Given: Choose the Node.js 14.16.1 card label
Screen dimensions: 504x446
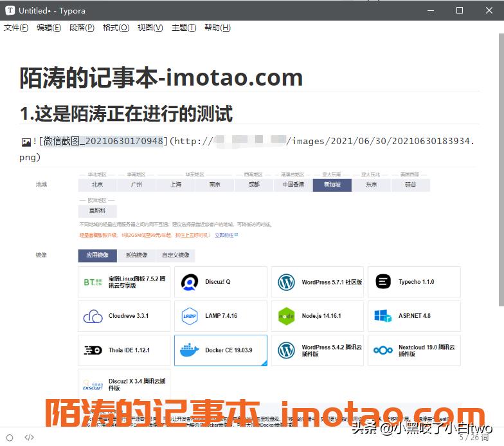Looking at the screenshot, I should (321, 316).
